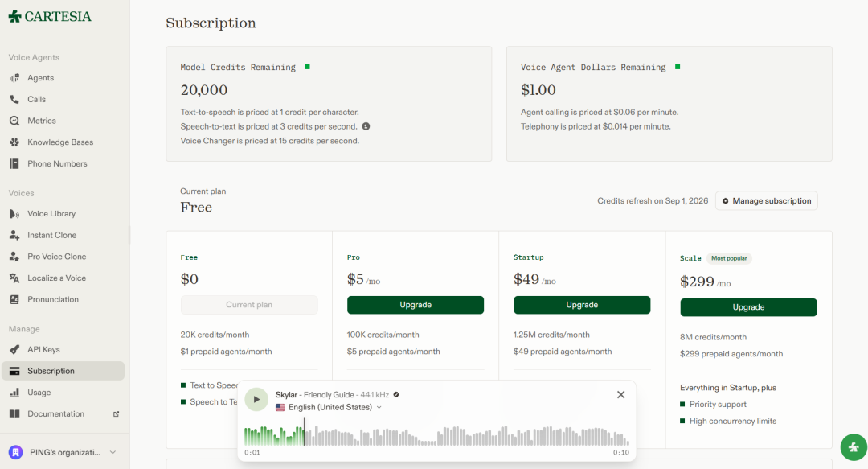This screenshot has width=868, height=469.
Task: Click the Everything in Startup, plus text
Action: [x=728, y=388]
